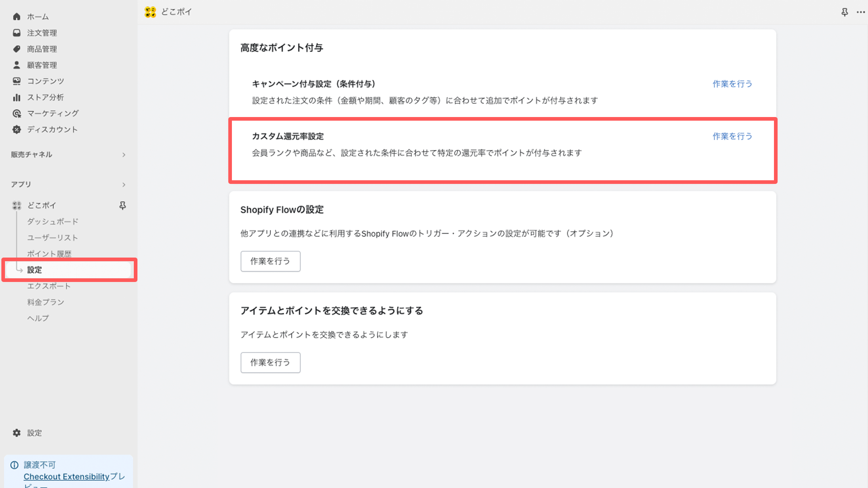The width and height of the screenshot is (868, 488).
Task: Select どこポイ app entry in sidebar
Action: coord(42,206)
